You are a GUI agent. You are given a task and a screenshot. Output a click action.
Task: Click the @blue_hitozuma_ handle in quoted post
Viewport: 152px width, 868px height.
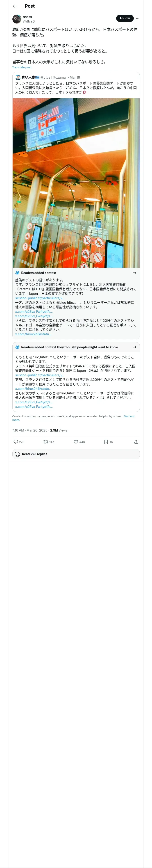(x=54, y=78)
